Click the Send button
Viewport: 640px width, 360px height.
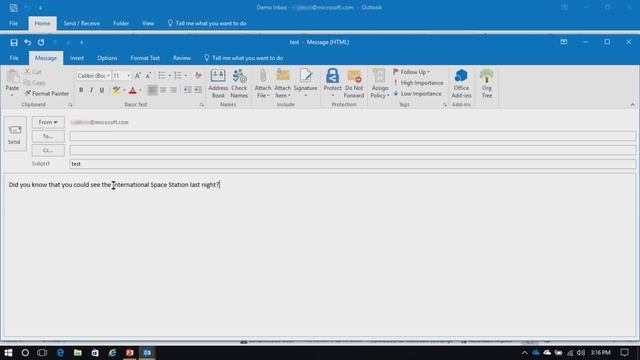[x=15, y=134]
